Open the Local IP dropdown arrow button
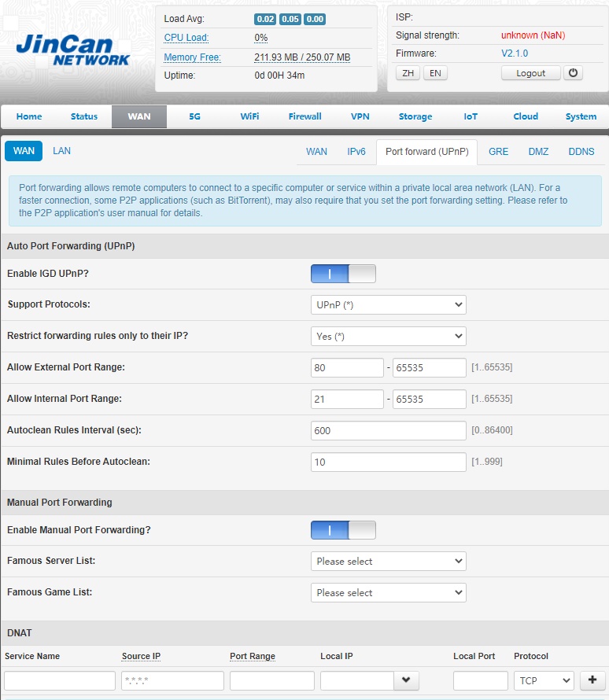The width and height of the screenshot is (609, 700). [x=406, y=680]
